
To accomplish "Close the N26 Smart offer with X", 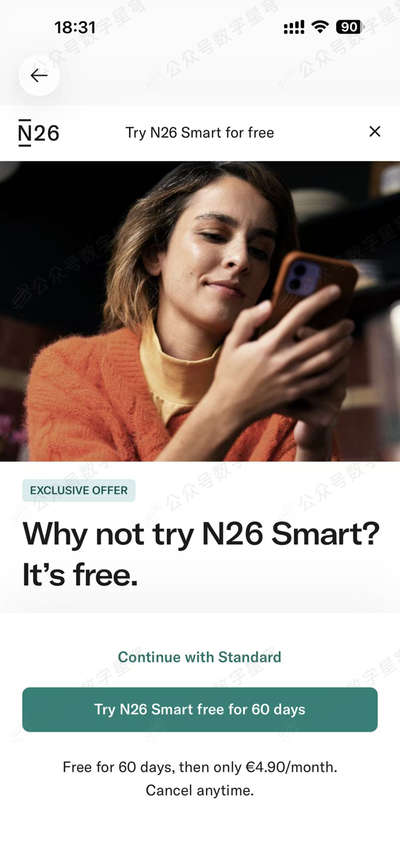I will tap(375, 131).
